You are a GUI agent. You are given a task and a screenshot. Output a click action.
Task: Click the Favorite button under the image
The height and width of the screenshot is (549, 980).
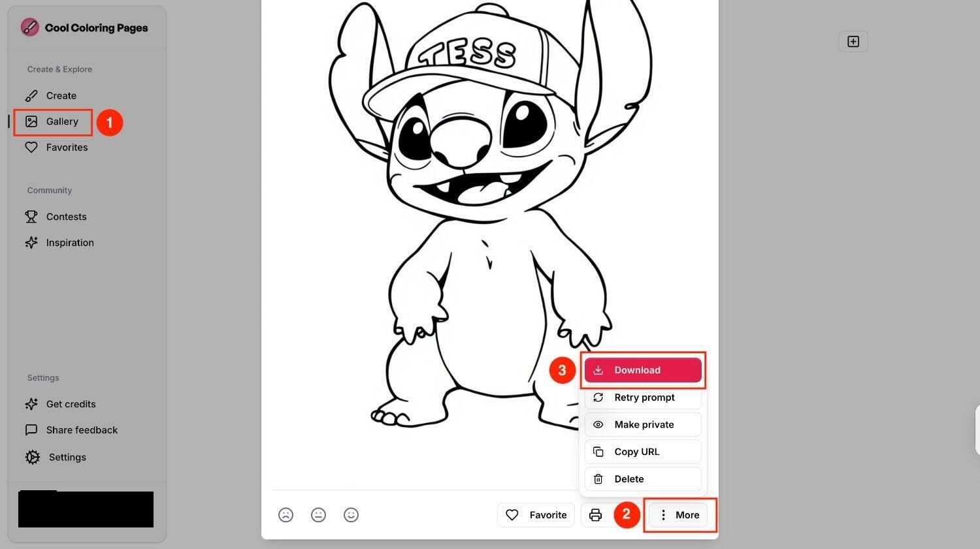tap(536, 515)
